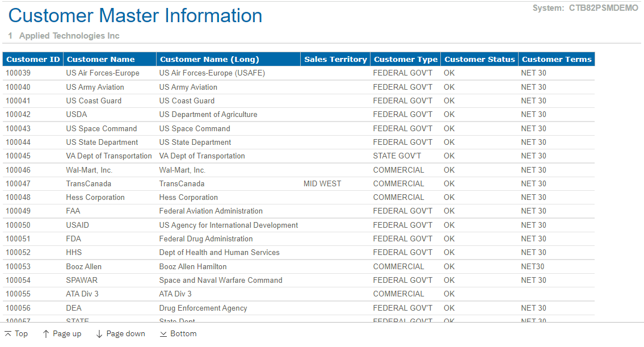Click the Customer Name (Long) header
The image size is (644, 347).
[x=209, y=59]
